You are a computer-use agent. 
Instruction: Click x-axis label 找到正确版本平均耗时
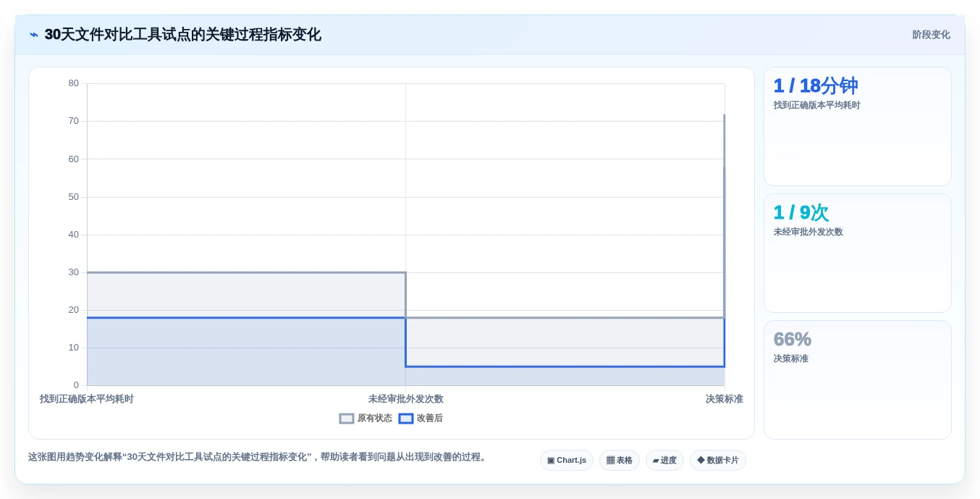(x=87, y=399)
